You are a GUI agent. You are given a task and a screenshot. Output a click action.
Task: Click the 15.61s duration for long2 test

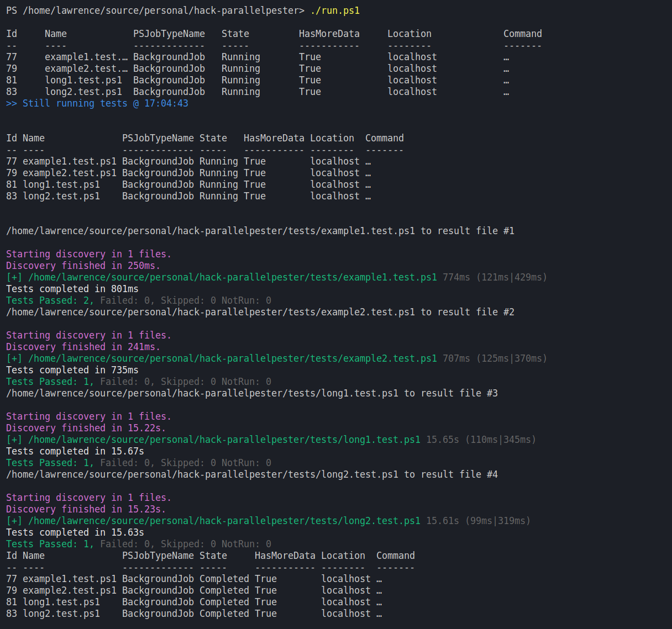[442, 521]
